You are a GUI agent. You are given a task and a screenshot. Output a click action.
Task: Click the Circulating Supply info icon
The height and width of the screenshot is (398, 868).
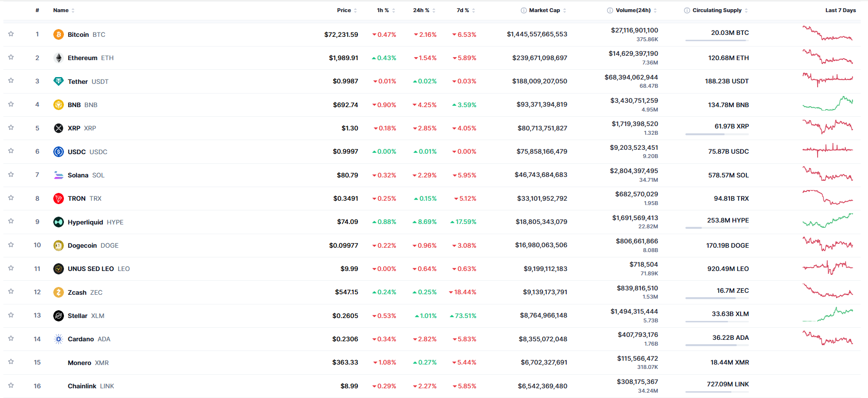coord(687,10)
